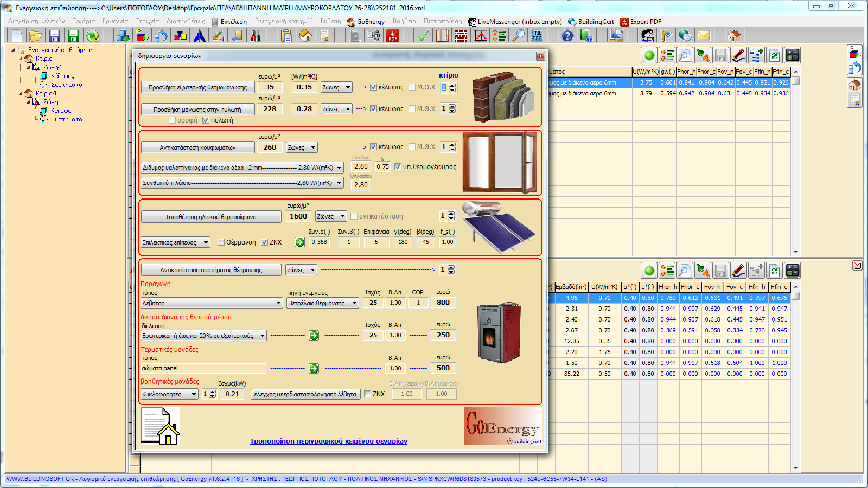This screenshot has width=868, height=488.
Task: Click the new blank document toolbar icon
Action: [x=17, y=36]
